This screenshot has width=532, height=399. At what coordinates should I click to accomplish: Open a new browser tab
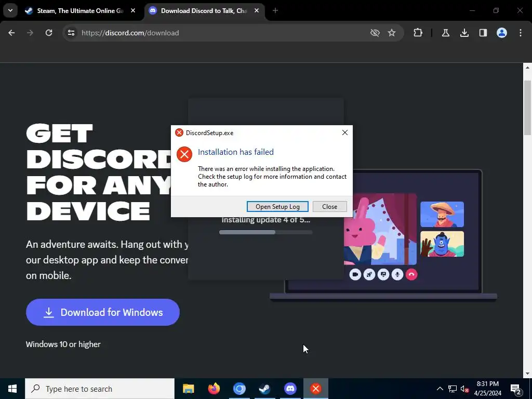click(x=275, y=11)
